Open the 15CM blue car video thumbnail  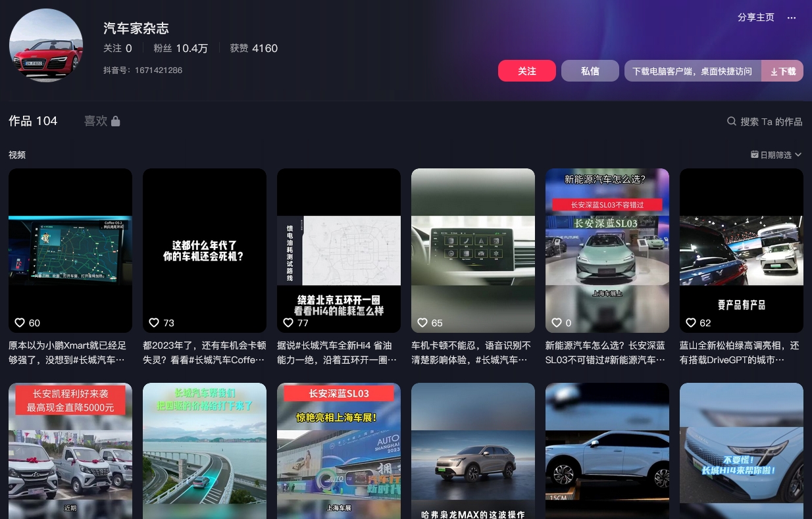[x=607, y=451]
